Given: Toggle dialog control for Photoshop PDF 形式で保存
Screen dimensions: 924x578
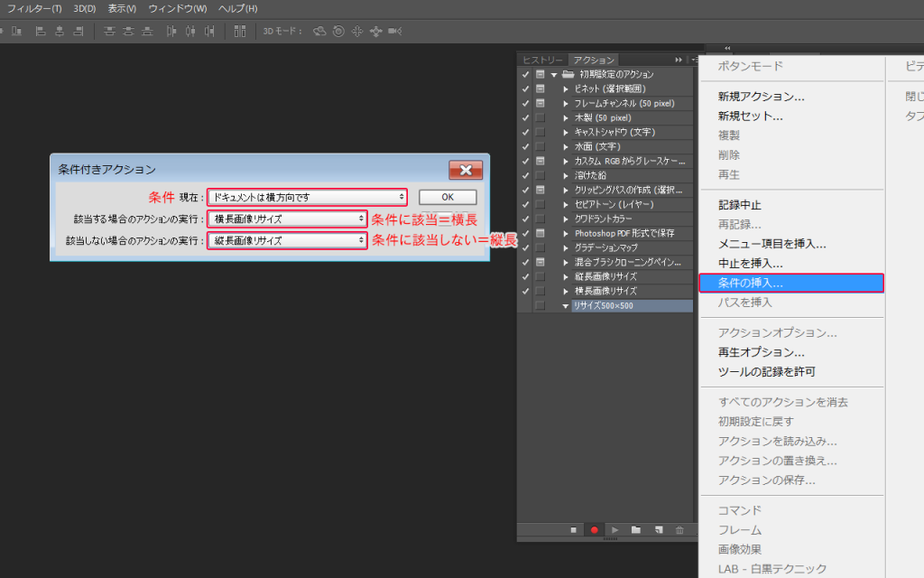Looking at the screenshot, I should [540, 234].
